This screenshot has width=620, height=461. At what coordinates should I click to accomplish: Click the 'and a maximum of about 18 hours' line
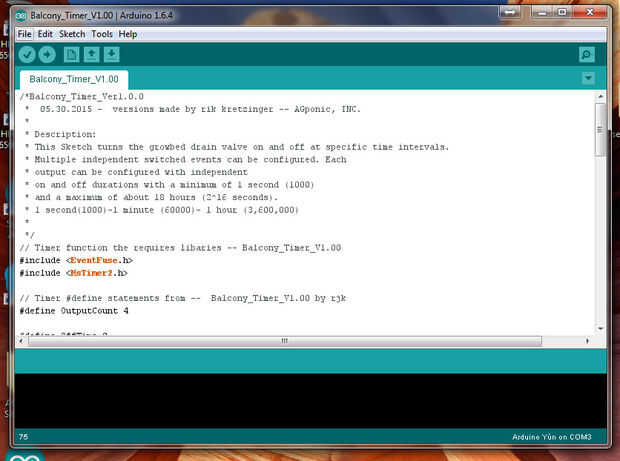tap(151, 197)
